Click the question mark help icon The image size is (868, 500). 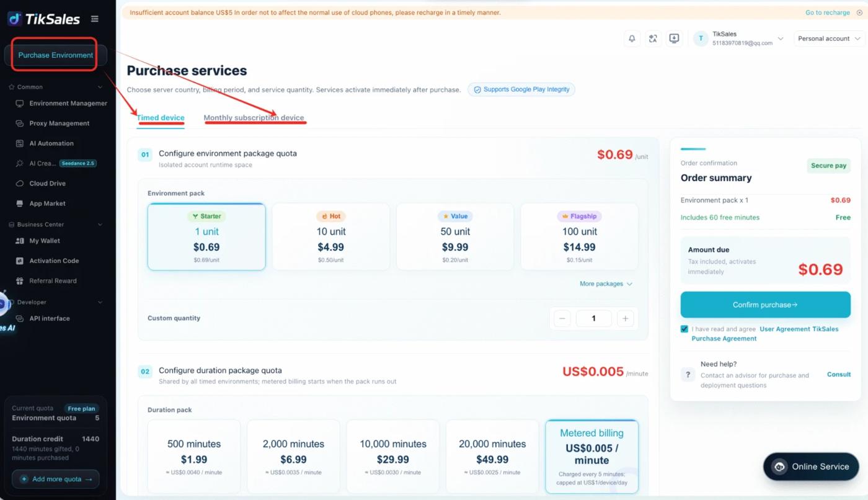click(688, 375)
